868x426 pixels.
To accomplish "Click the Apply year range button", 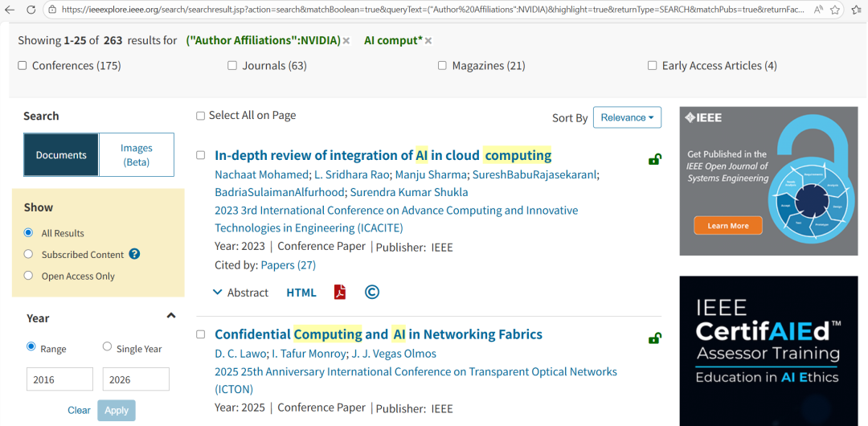I will (117, 411).
